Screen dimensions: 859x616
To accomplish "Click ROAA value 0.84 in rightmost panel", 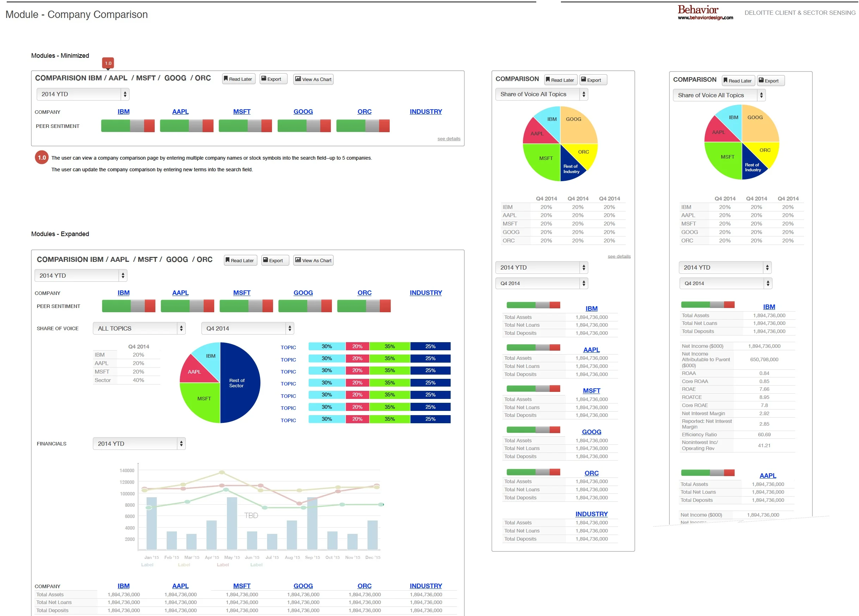I will [x=764, y=374].
